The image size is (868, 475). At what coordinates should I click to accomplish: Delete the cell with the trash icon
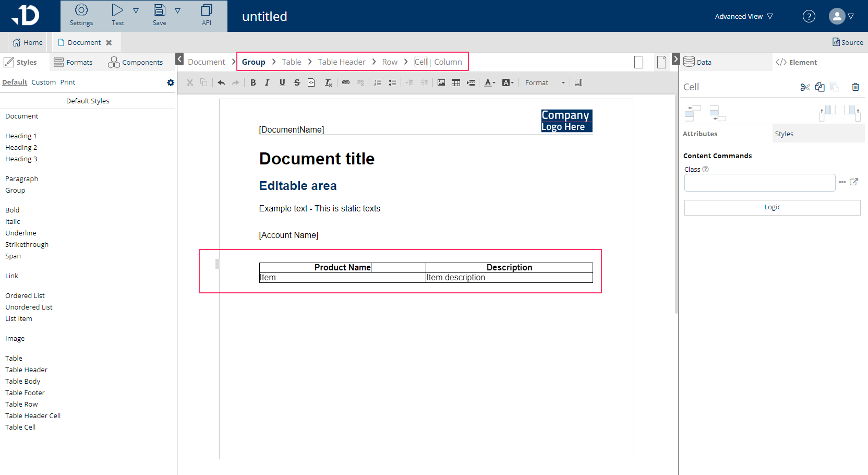(x=855, y=87)
